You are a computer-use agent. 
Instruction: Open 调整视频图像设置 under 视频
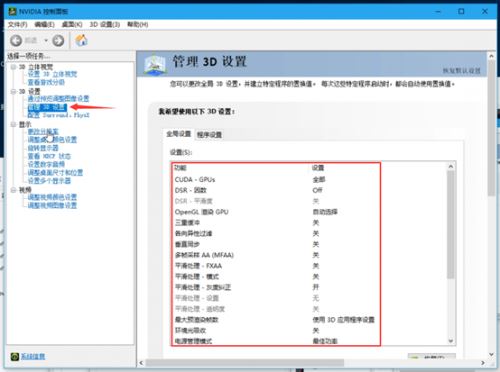click(52, 205)
